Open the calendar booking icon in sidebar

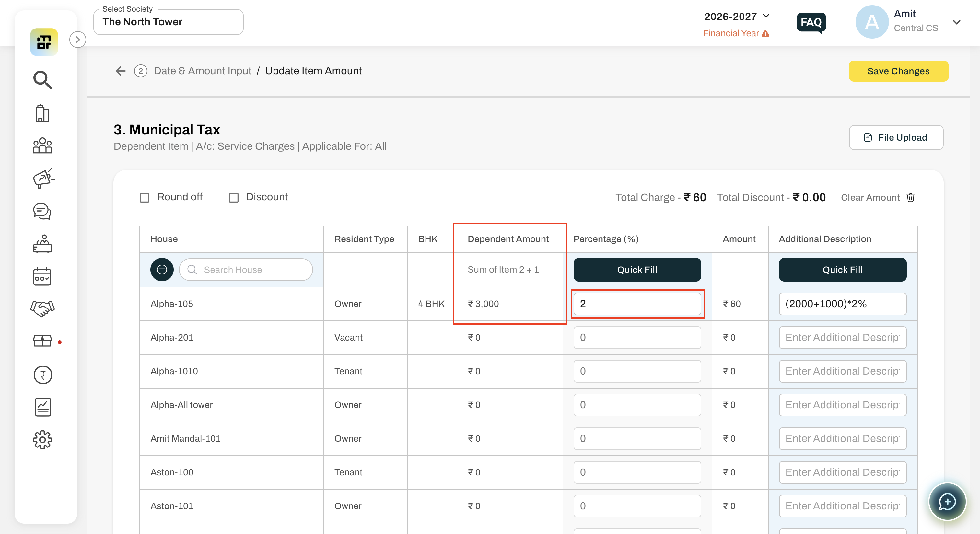point(42,276)
